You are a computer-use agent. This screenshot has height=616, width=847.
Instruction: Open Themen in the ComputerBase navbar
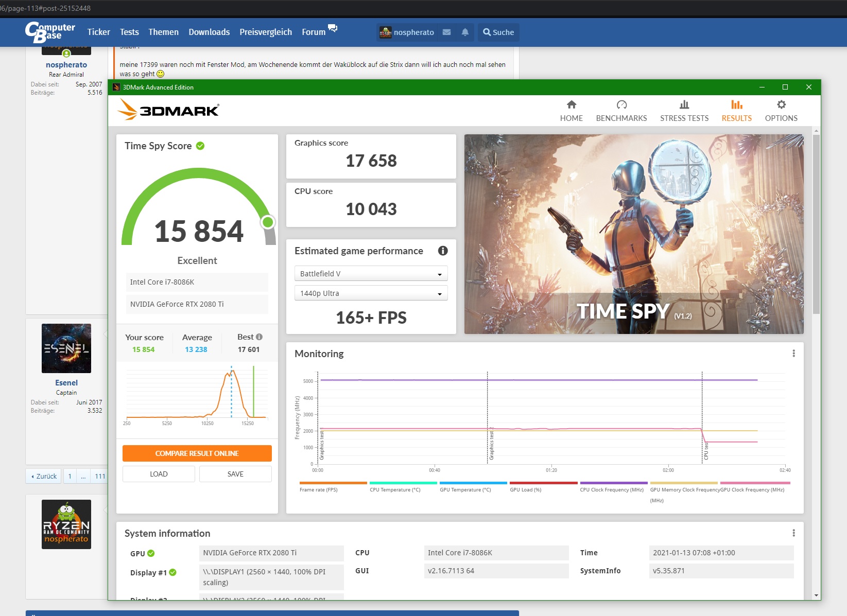pos(163,32)
